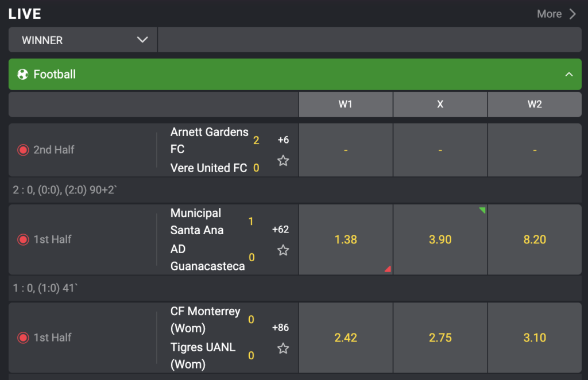Open More live events
Image resolution: width=588 pixels, height=380 pixels.
550,14
